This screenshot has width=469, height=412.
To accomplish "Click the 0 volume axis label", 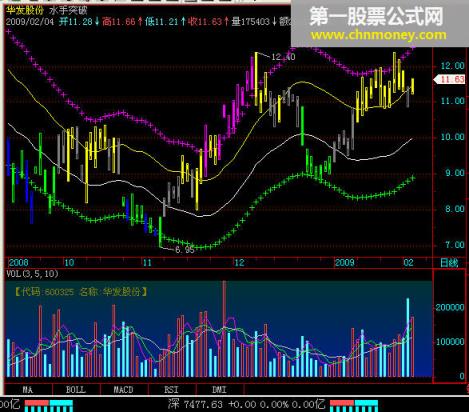I will point(462,376).
